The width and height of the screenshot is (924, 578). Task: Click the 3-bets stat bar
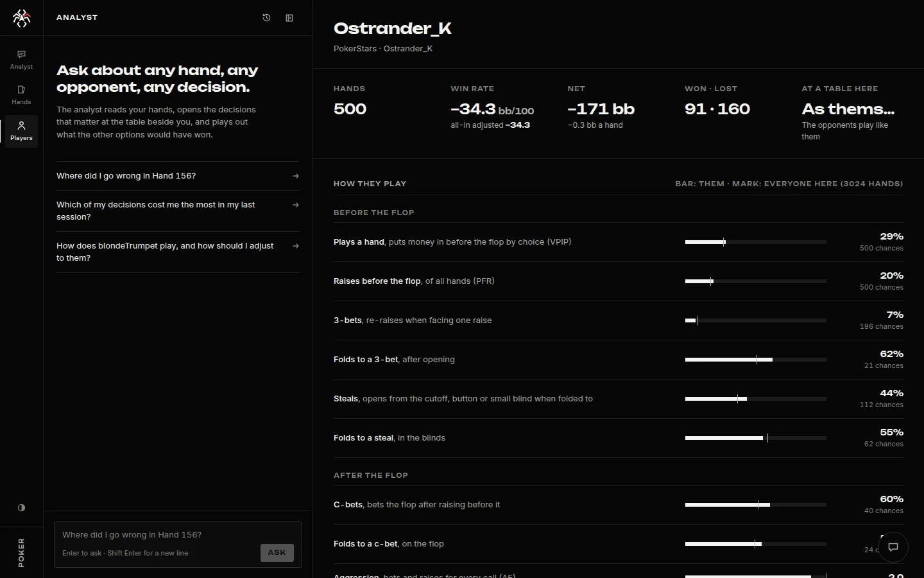click(x=756, y=320)
